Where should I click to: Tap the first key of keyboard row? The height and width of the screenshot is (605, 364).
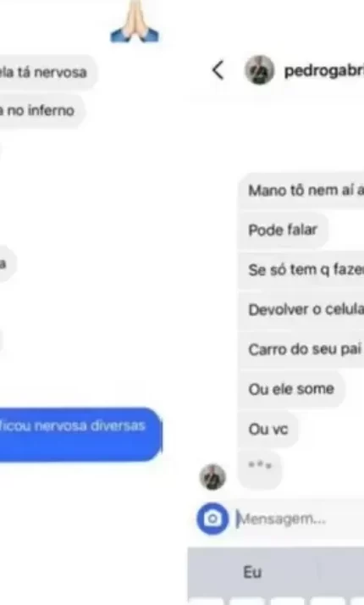[x=206, y=602]
